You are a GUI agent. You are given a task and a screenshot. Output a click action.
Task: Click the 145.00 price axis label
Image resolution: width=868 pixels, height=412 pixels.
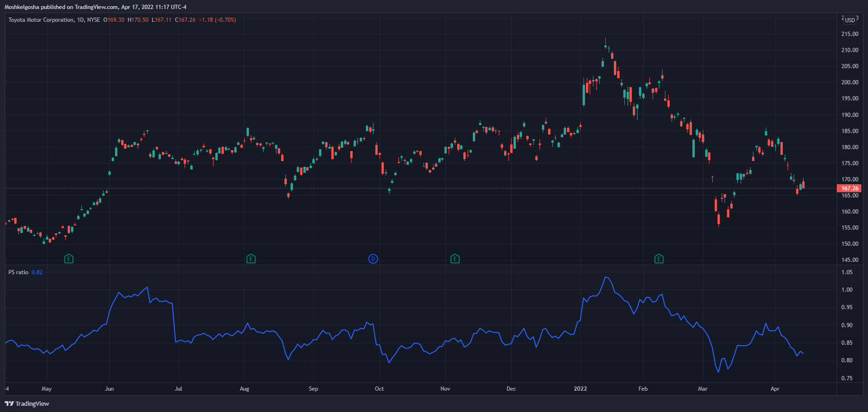click(850, 260)
